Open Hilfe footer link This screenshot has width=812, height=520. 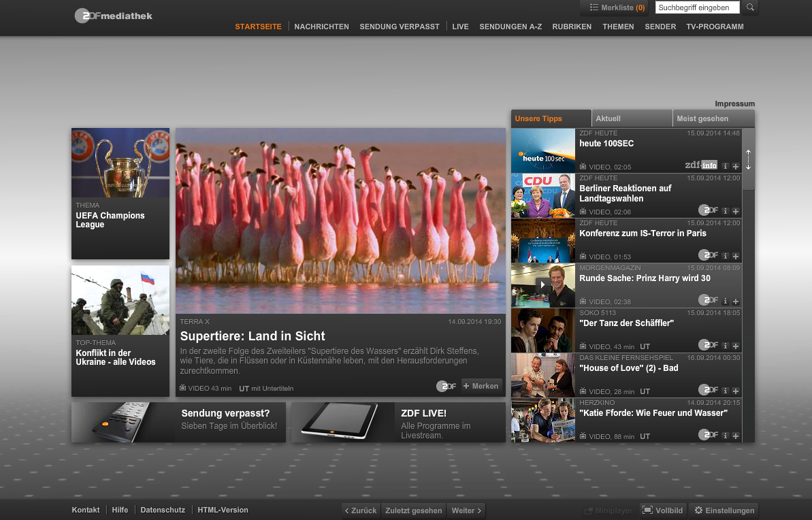coord(120,510)
